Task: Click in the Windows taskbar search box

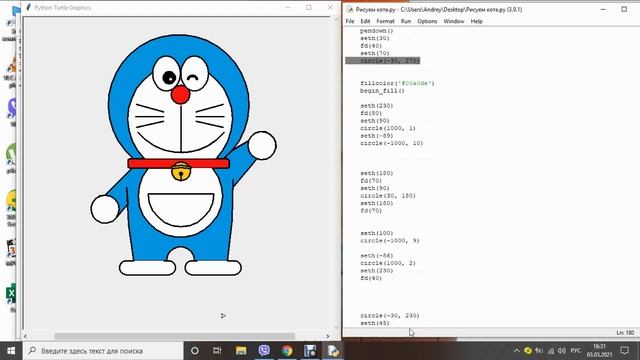Action: point(102,351)
